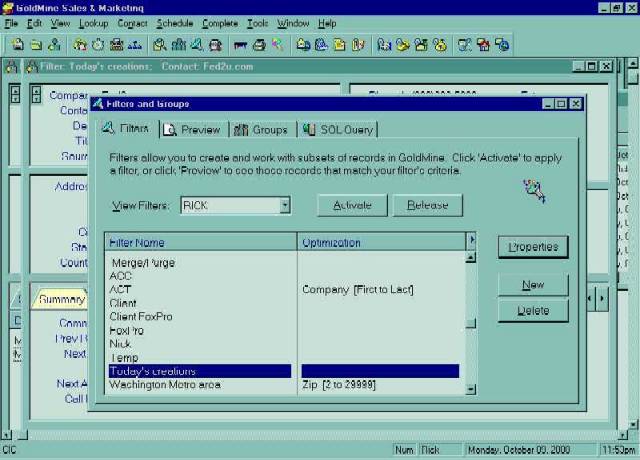This screenshot has height=460, width=640.
Task: Click the Delete filter button
Action: 533,311
